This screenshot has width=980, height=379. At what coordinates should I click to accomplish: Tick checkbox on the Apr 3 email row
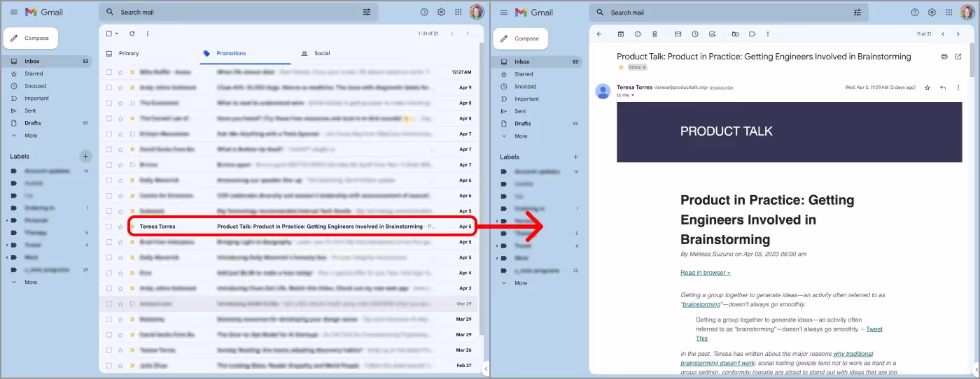(108, 288)
